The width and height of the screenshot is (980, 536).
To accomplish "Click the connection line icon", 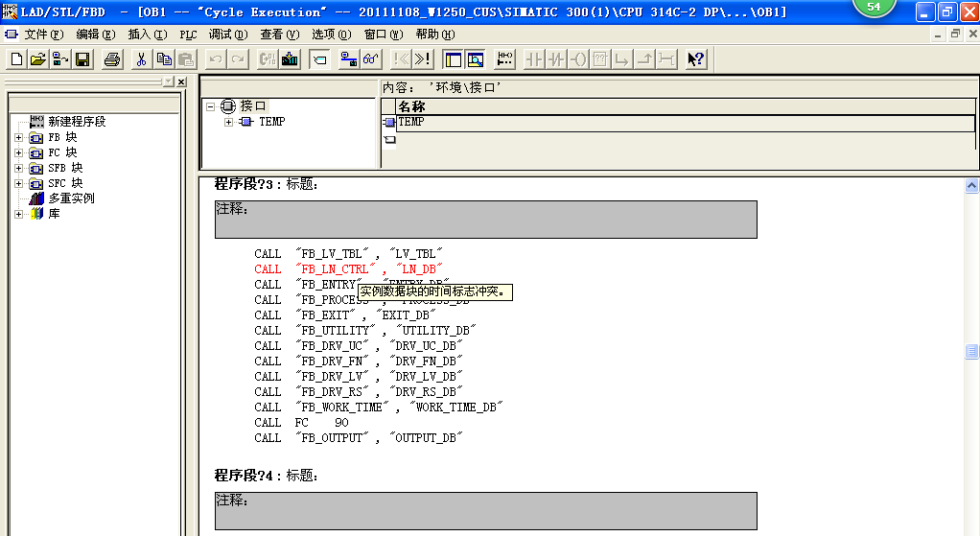I will (666, 59).
